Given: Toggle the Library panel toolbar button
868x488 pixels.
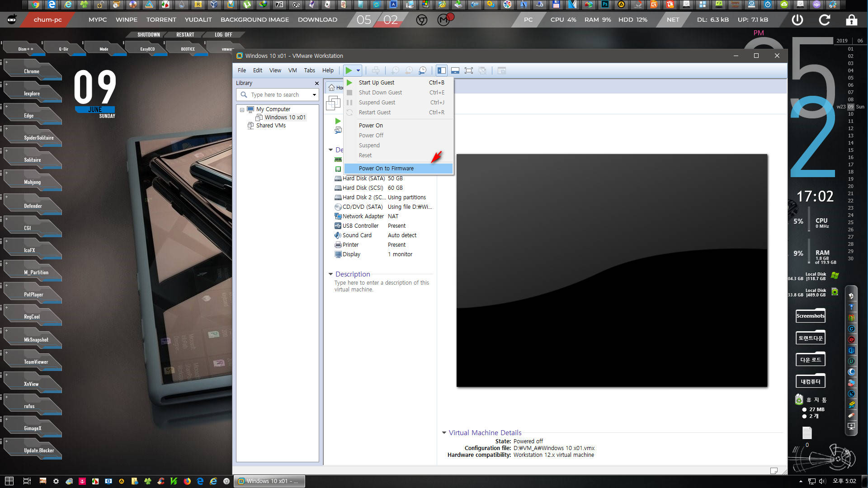Looking at the screenshot, I should point(442,70).
